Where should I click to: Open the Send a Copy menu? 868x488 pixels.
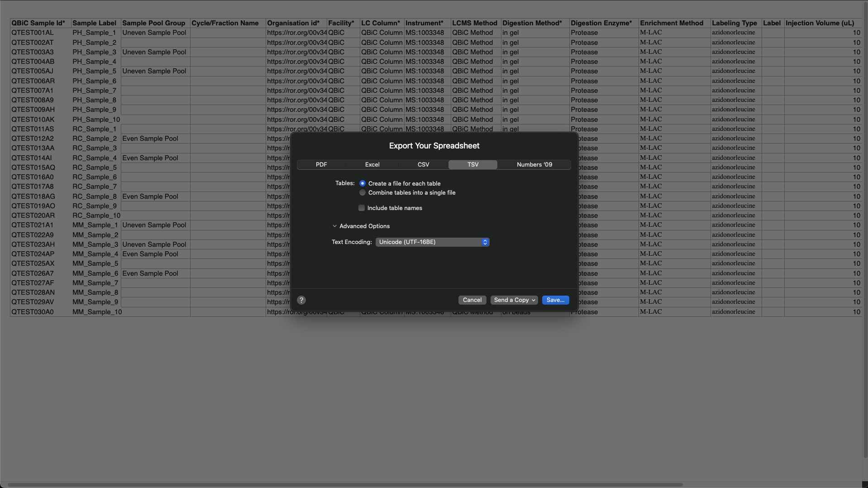(514, 300)
